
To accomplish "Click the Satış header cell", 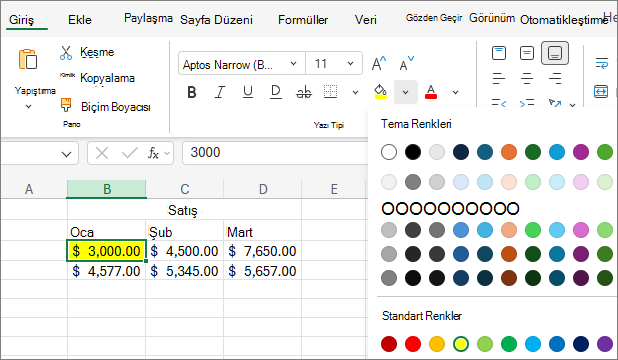I will tap(184, 210).
